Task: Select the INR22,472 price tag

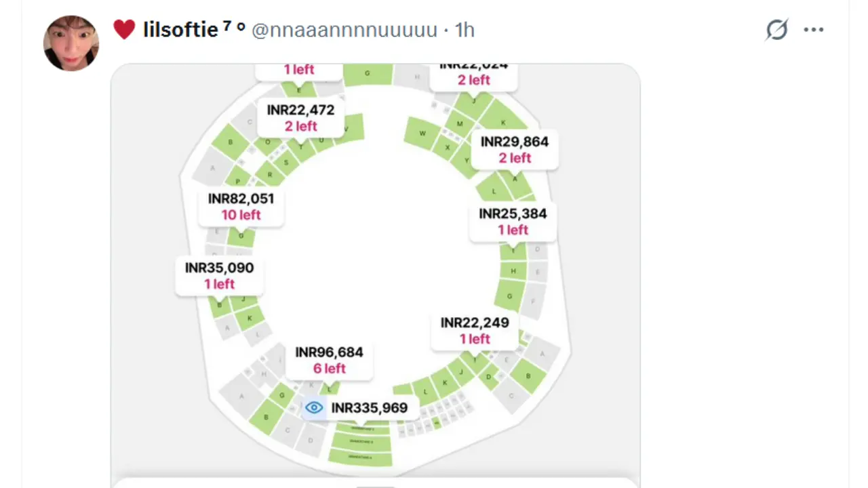Action: 300,117
